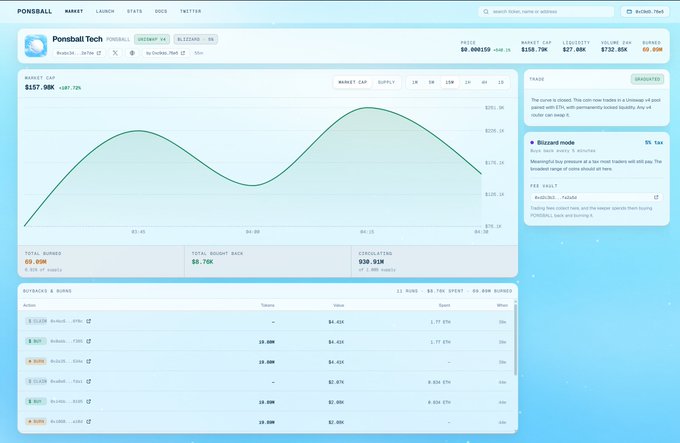The image size is (680, 443).
Task: Select the 1H chart timeframe
Action: click(468, 82)
